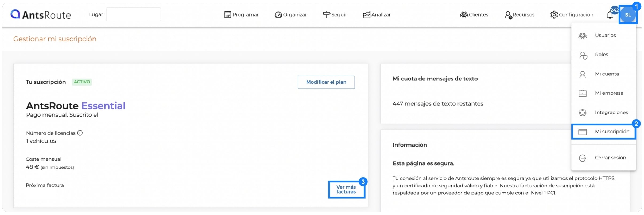Click the Configuración gear icon

point(554,15)
